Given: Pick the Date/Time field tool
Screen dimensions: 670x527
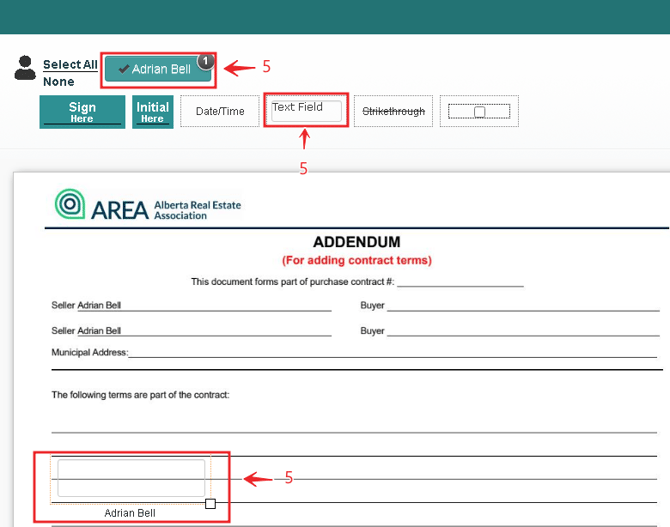Looking at the screenshot, I should (220, 112).
